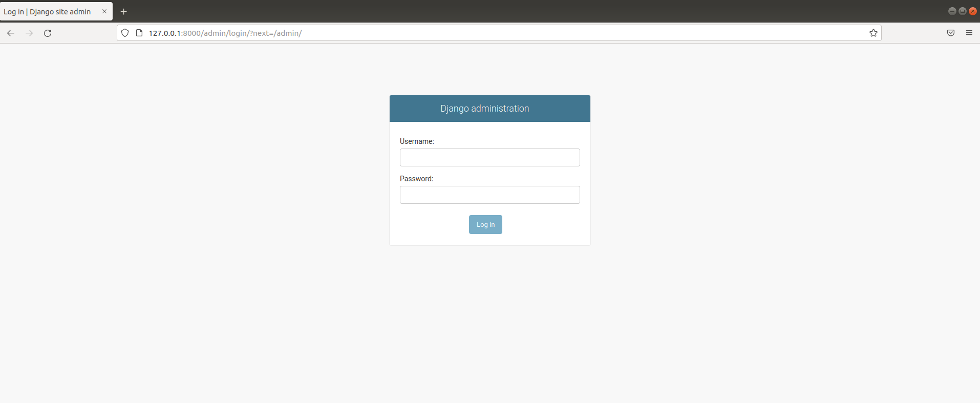
Task: Click the page info icon in address bar
Action: tap(139, 33)
